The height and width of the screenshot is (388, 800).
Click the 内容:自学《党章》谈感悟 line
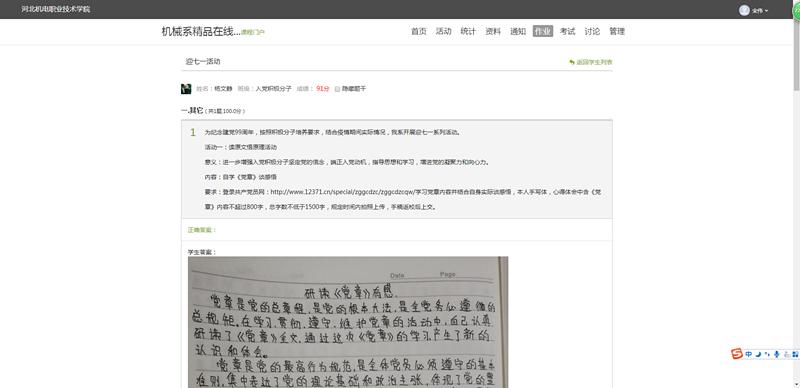pos(241,177)
